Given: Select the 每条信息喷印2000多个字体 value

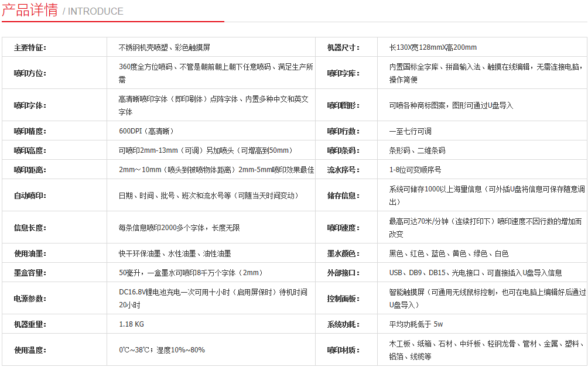Looking at the screenshot, I should click(179, 228).
